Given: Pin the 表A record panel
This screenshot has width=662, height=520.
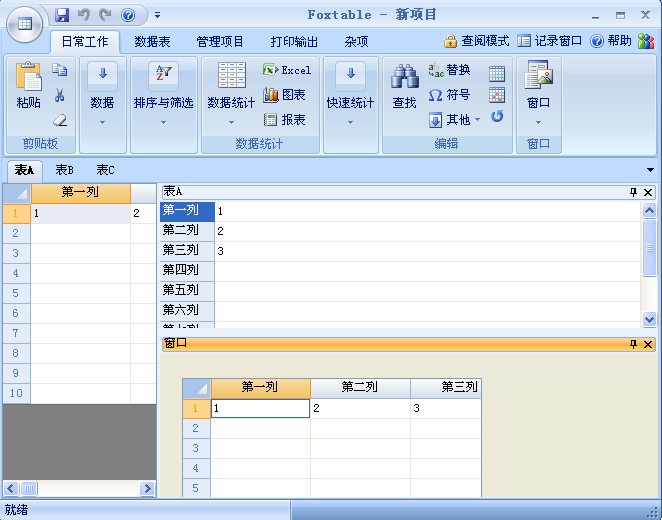Looking at the screenshot, I should click(x=633, y=192).
